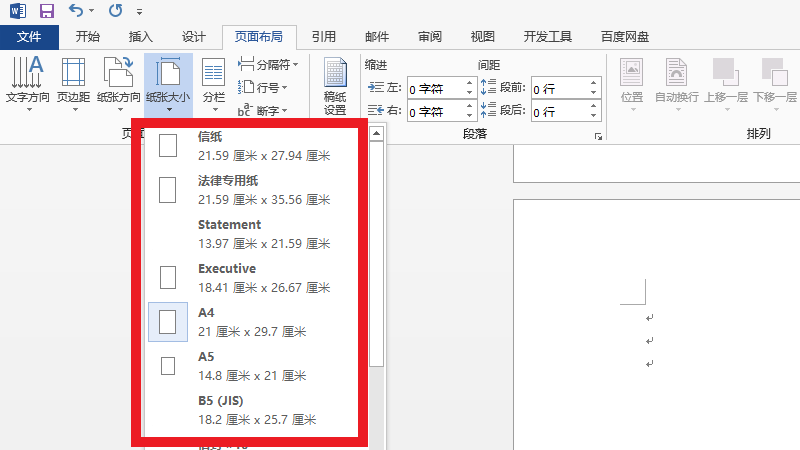Viewport: 800px width, 450px height.
Task: Expand the Line Numbers (行号) dropdown
Action: tap(260, 88)
